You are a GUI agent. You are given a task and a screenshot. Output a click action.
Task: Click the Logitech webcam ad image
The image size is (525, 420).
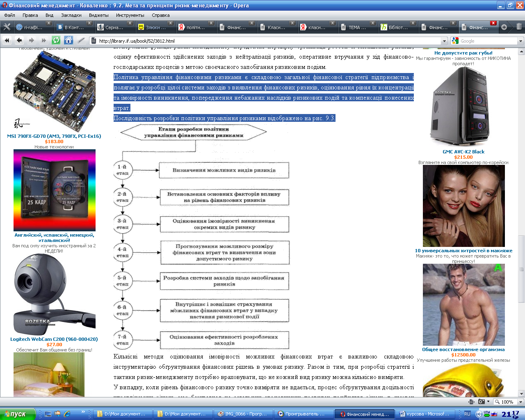point(55,294)
